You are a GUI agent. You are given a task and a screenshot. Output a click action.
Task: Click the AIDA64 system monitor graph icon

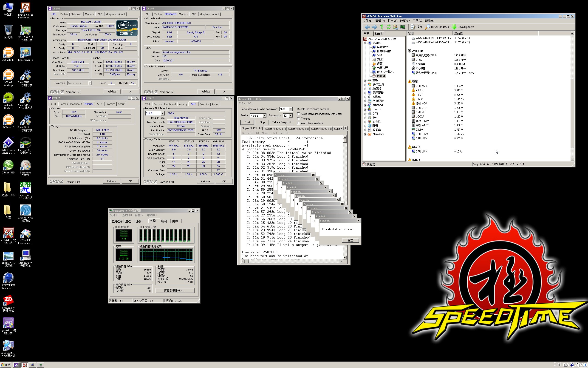point(403,27)
